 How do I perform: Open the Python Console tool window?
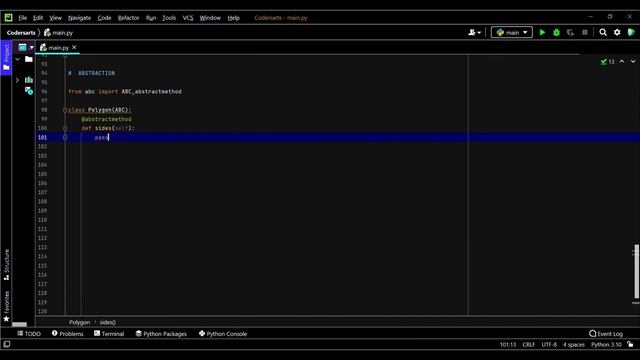(223, 333)
